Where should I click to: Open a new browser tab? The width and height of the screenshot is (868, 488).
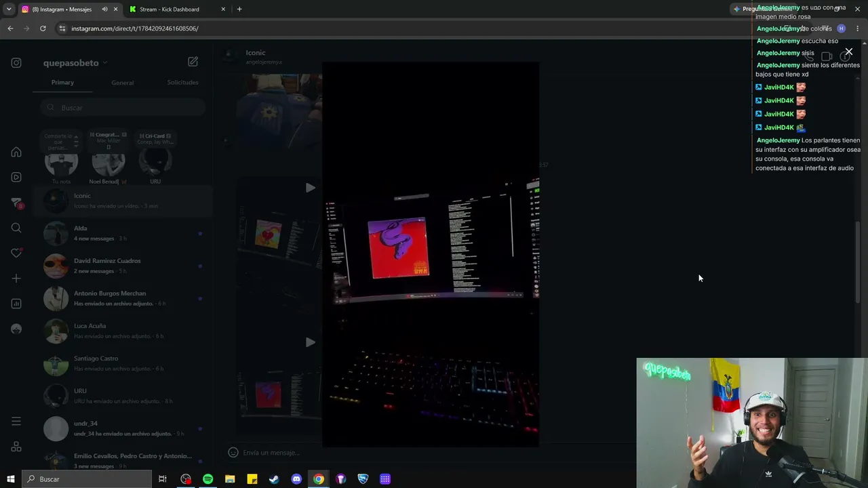[x=239, y=9]
